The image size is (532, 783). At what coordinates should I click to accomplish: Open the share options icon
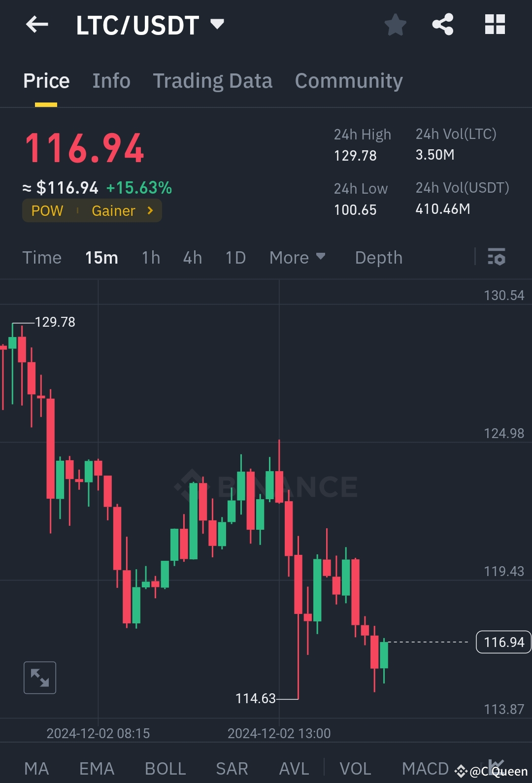click(x=443, y=25)
